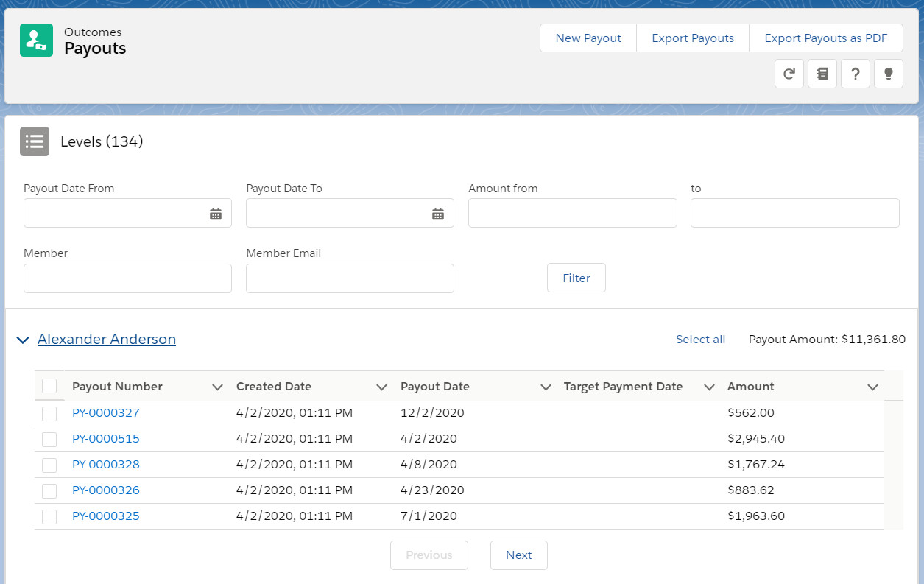This screenshot has width=924, height=584.
Task: Click the Member Email input field
Action: tap(350, 278)
